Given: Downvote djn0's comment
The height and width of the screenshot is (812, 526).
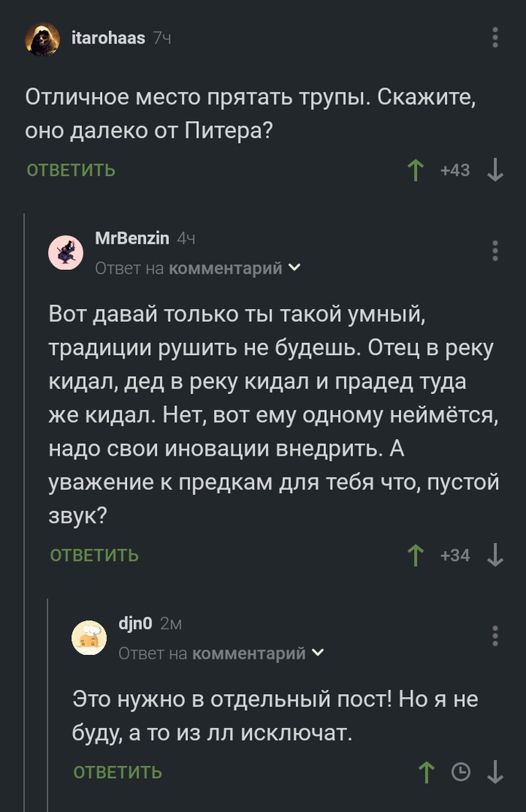Looking at the screenshot, I should [495, 772].
